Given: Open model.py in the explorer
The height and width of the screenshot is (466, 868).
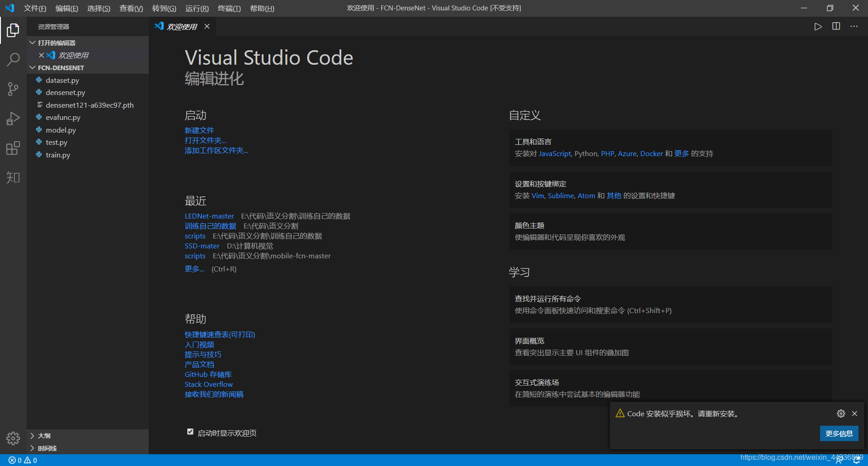Looking at the screenshot, I should [x=88, y=130].
